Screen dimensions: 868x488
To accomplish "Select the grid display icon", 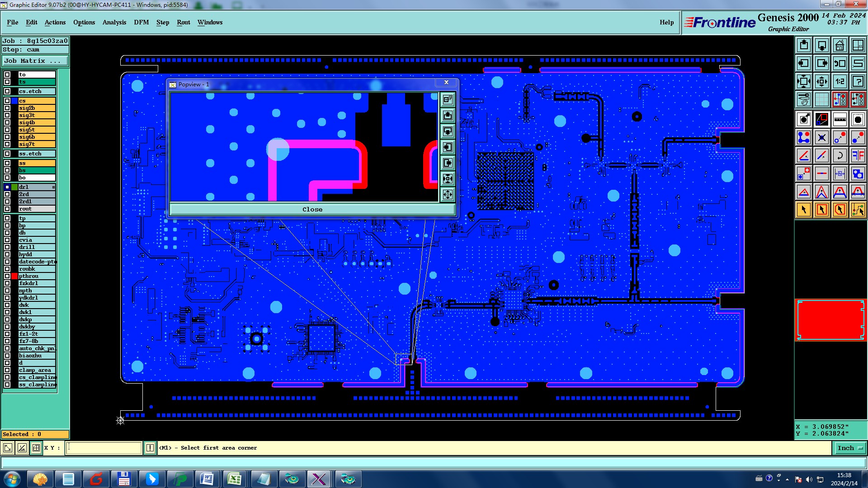I will 821,99.
